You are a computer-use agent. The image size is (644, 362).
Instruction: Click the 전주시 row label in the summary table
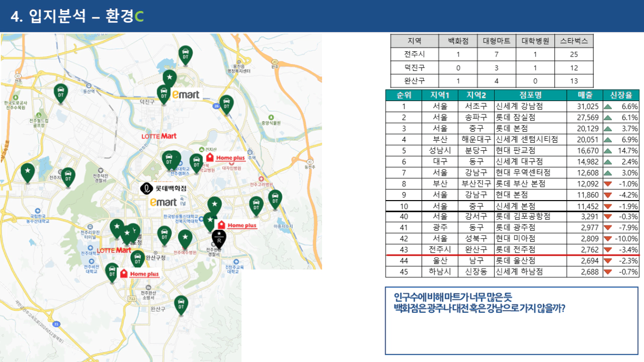pyautogui.click(x=415, y=54)
